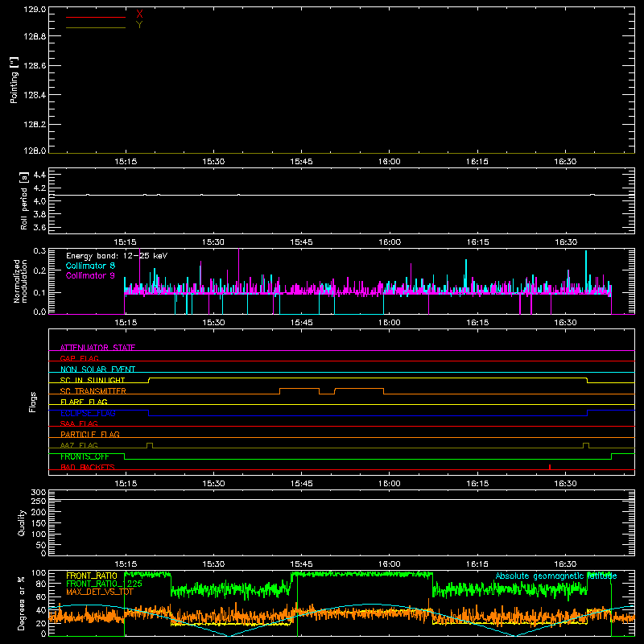This screenshot has width=644, height=644.
Task: Click 15:30 time label under Roll period plot
Action: tap(213, 242)
